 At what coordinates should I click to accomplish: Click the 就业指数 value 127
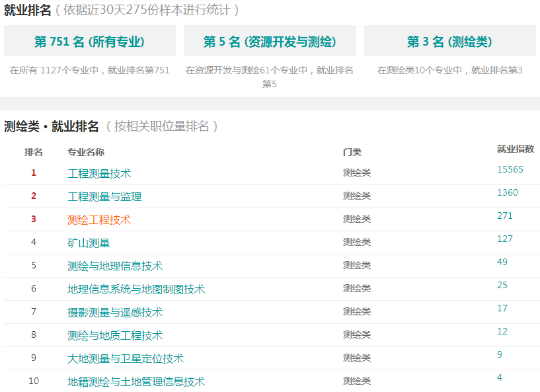505,239
